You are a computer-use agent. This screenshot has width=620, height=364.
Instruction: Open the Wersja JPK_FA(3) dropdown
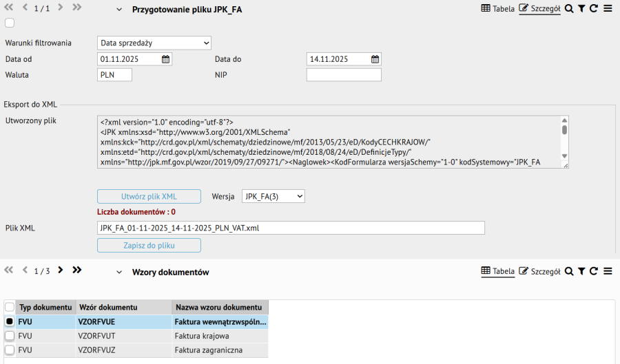[x=273, y=196]
